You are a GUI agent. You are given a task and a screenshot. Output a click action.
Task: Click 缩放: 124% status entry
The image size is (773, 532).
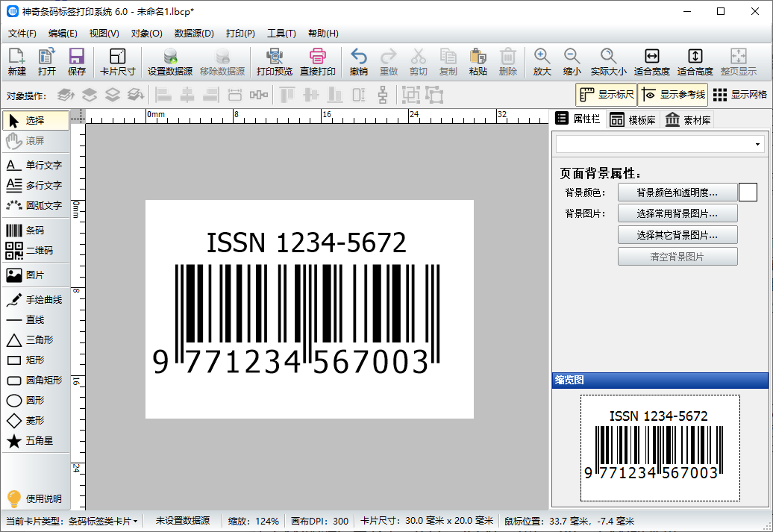tap(254, 521)
